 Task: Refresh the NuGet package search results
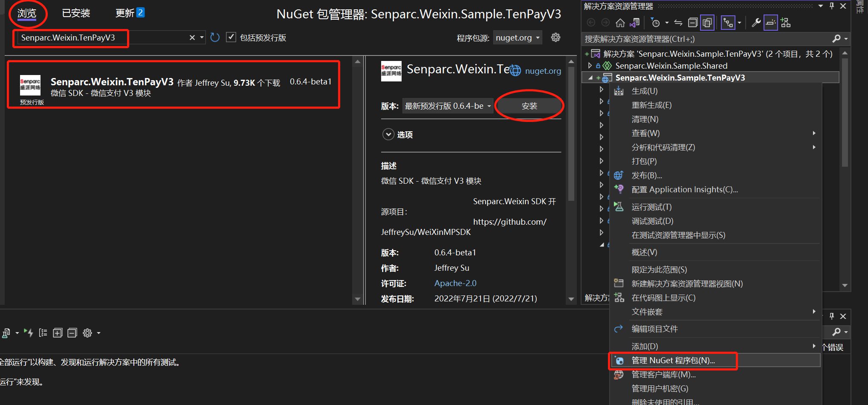215,38
